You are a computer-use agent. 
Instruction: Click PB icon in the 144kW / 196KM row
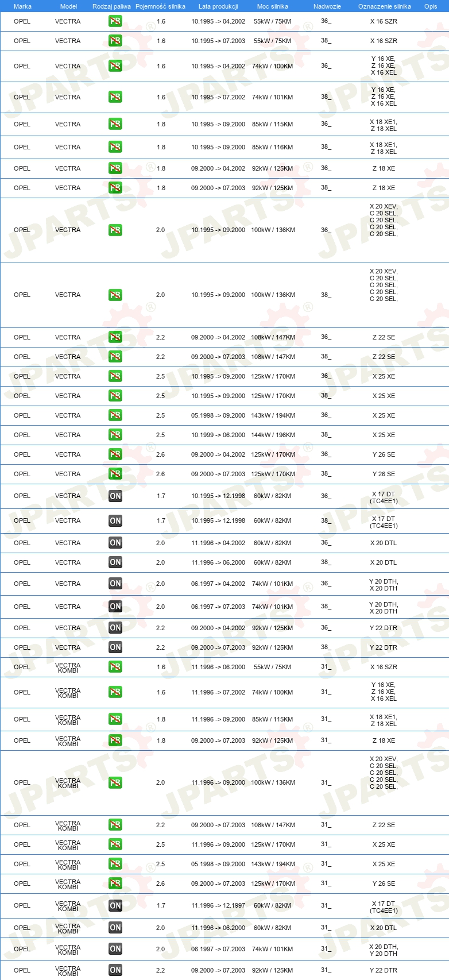tap(115, 435)
